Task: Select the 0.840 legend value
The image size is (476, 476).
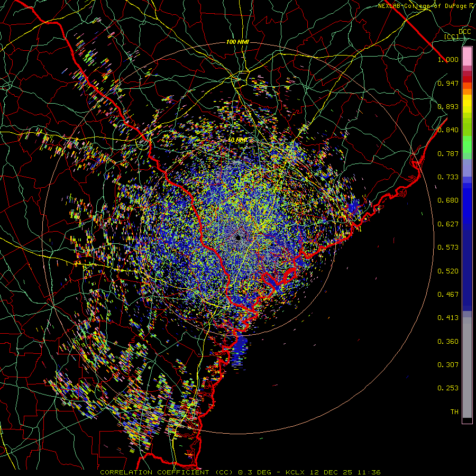Action: tap(448, 130)
